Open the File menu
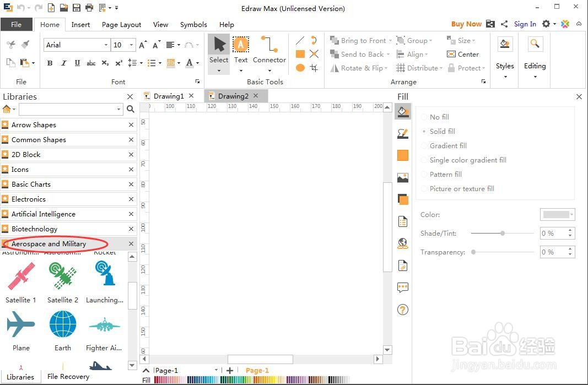The image size is (588, 385). (x=16, y=24)
